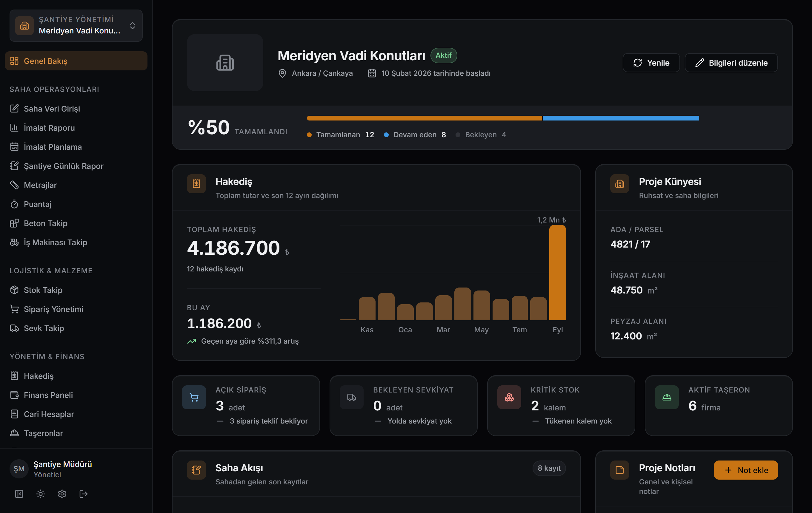Open İmalat Planlama section
The image size is (812, 513).
tap(76, 147)
